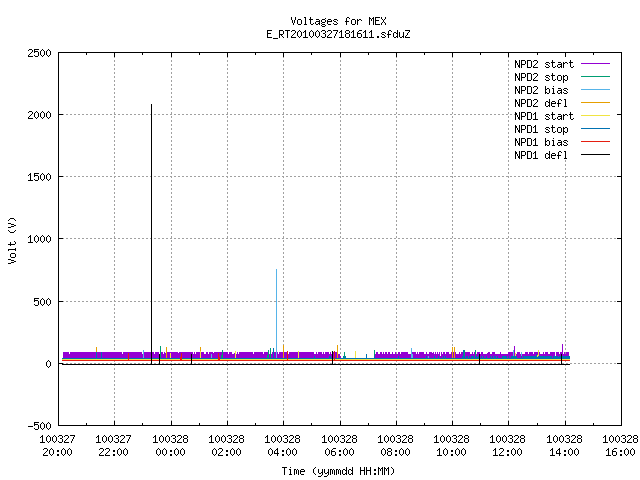The height and width of the screenshot is (480, 640).
Task: Click the y-axis label 'Volt (V)'
Action: [13, 240]
